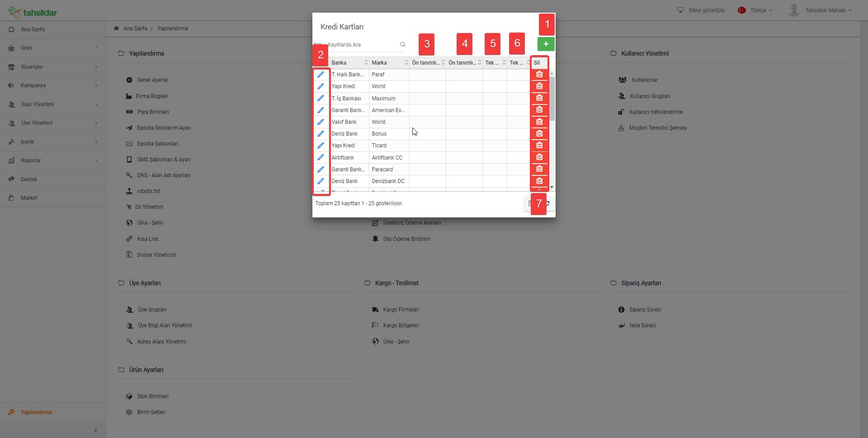Click the Turkish flag icon
The height and width of the screenshot is (438, 868).
741,10
